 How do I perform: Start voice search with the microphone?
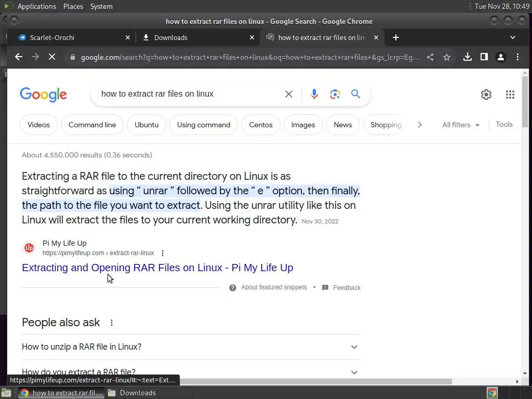(314, 94)
